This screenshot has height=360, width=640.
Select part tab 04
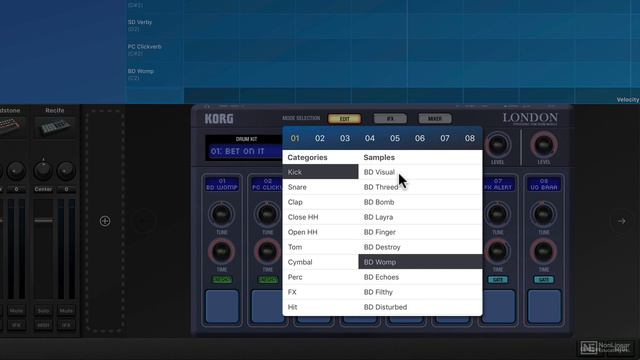[370, 138]
